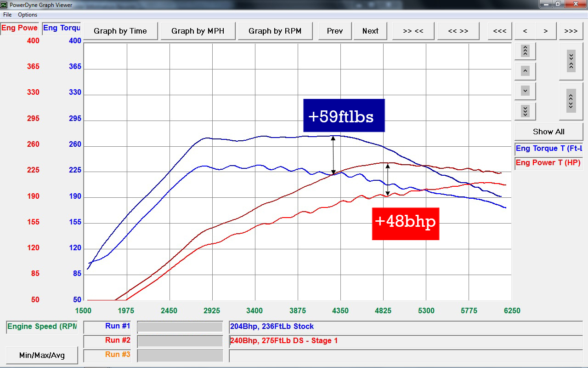Viewport: 588px width, 368px height.
Task: Click the '>> <<' horizontal compress button
Action: [x=413, y=31]
